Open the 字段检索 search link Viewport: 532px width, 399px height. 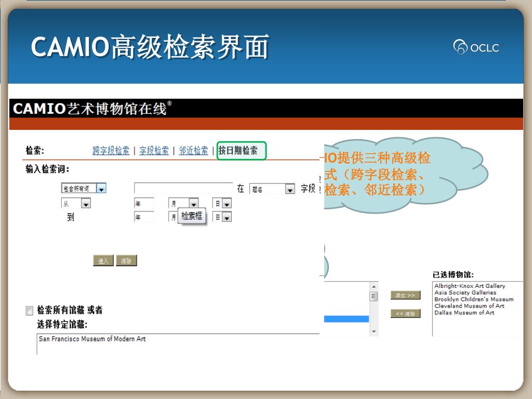click(154, 150)
